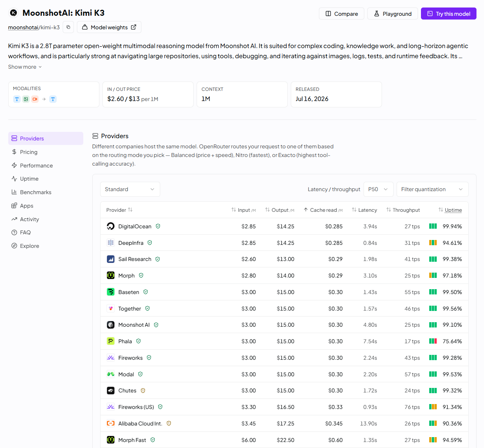
Task: Sort providers by Input price column
Action: click(x=244, y=210)
